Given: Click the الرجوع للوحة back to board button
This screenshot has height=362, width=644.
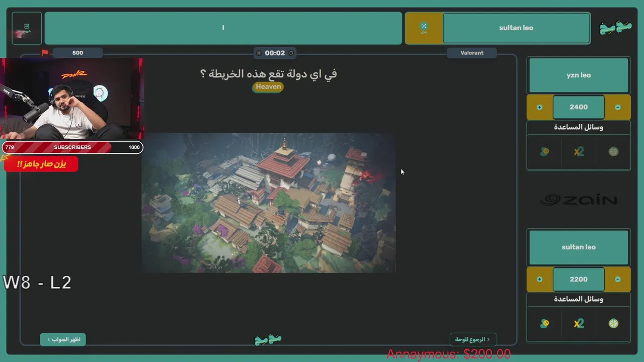Looking at the screenshot, I should tap(473, 339).
